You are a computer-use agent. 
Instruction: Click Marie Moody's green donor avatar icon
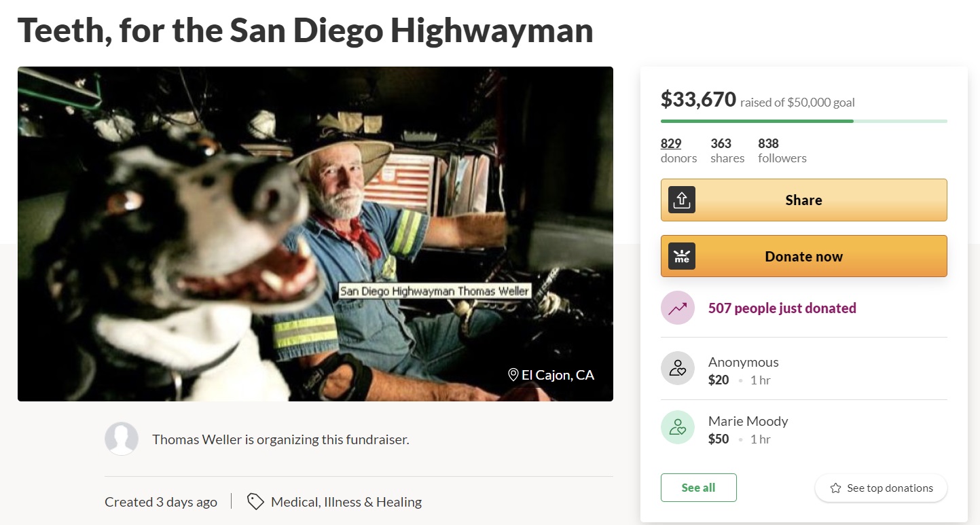(677, 427)
